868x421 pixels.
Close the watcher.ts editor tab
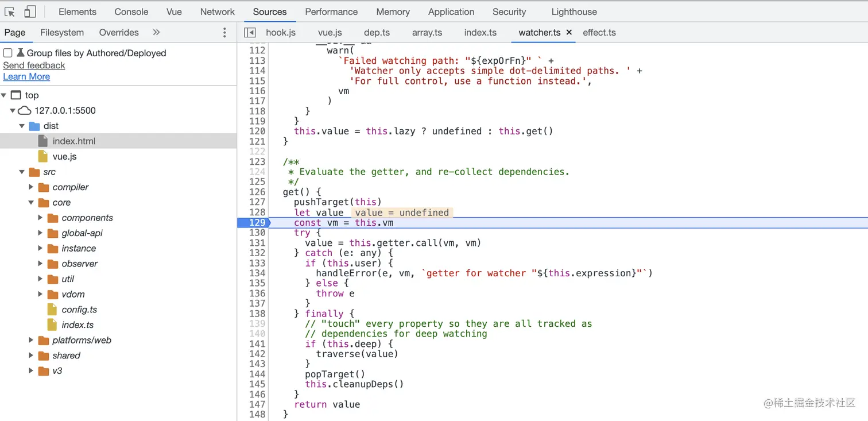point(569,32)
